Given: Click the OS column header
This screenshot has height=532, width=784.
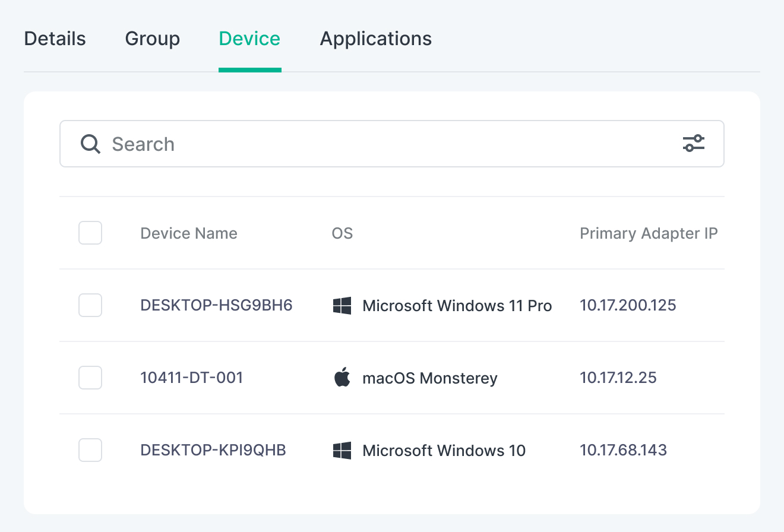Looking at the screenshot, I should [x=342, y=233].
